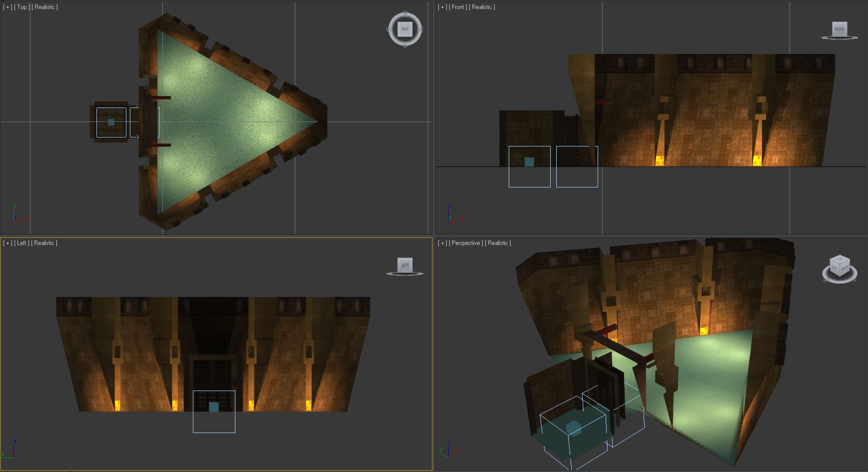868x472 pixels.
Task: Select the teal cube in Left viewport
Action: click(214, 407)
